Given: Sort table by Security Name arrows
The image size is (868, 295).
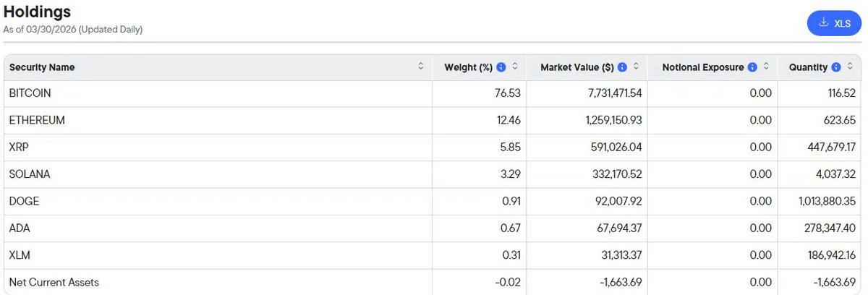Looking at the screenshot, I should click(x=421, y=67).
